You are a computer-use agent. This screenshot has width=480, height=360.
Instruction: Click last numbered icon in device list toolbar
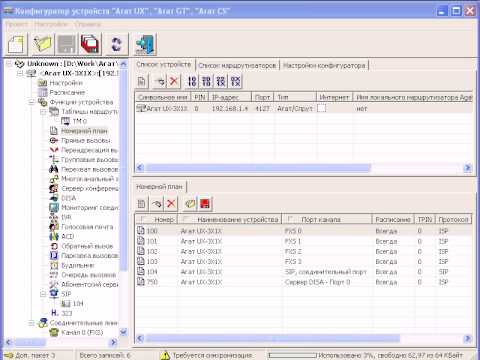tap(235, 81)
